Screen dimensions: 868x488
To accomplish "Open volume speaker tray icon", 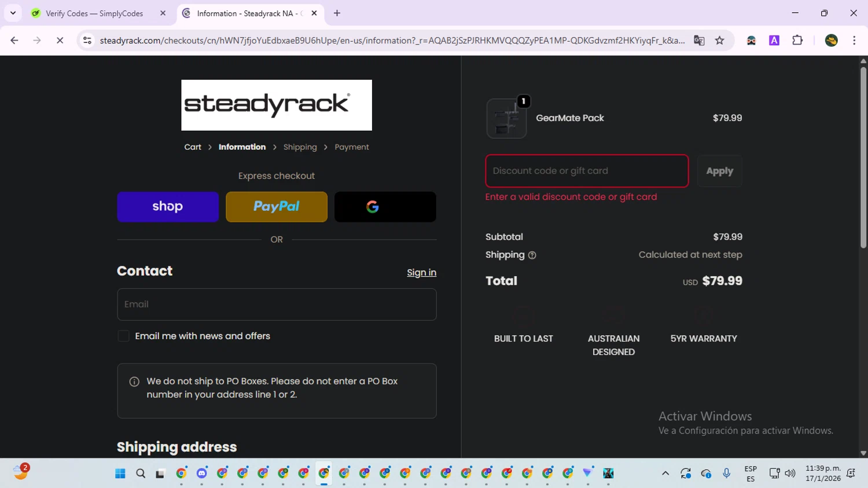I will 790,474.
